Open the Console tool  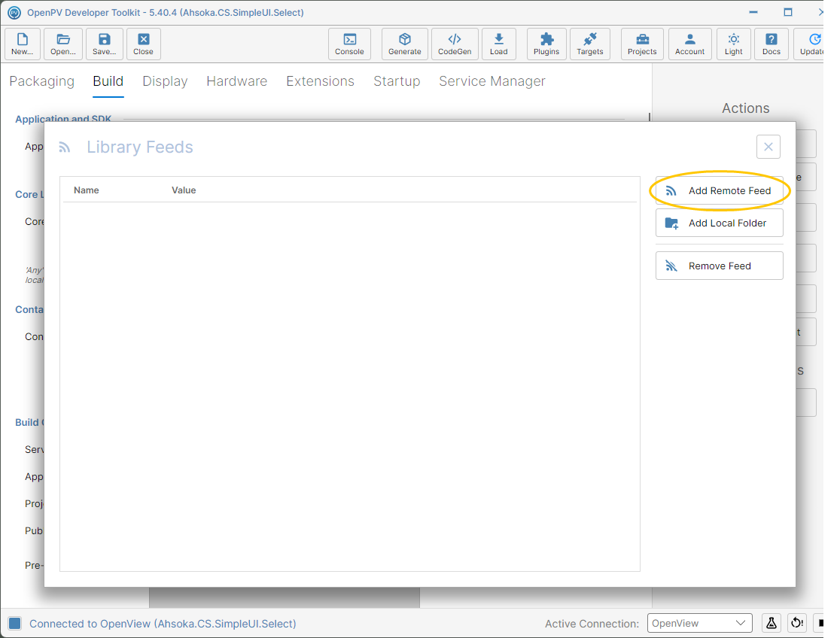point(349,44)
